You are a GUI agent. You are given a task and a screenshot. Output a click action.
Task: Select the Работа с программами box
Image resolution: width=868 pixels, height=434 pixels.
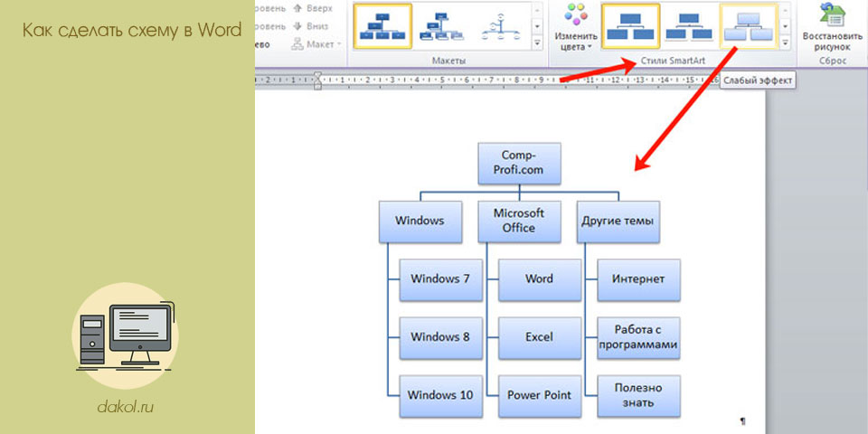tap(639, 337)
